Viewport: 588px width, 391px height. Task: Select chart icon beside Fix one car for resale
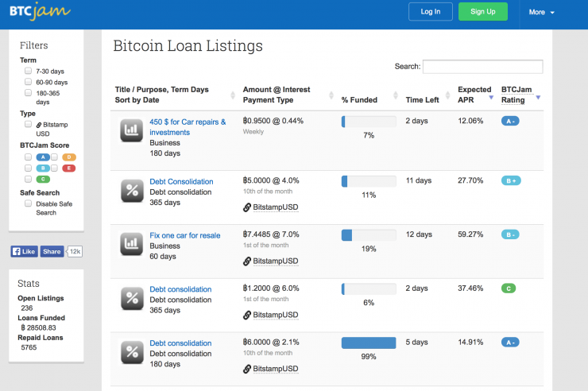(131, 244)
